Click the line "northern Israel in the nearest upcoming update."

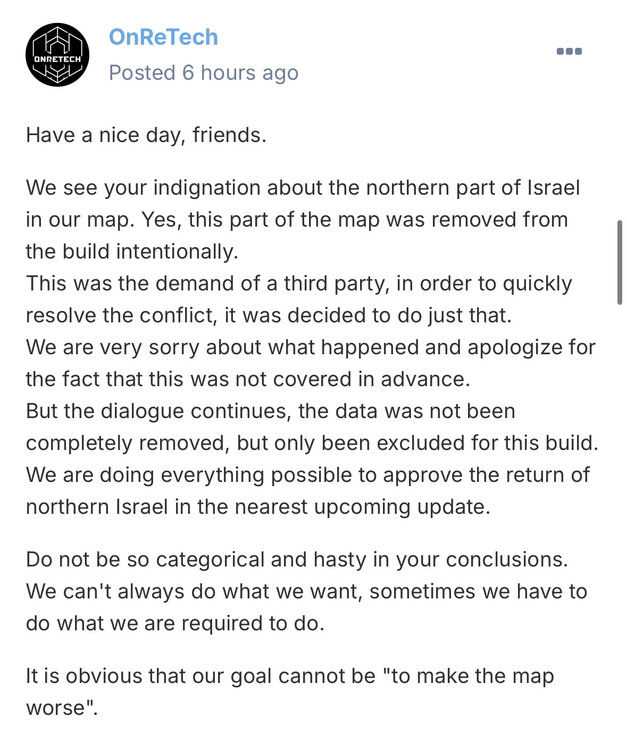coord(259,506)
